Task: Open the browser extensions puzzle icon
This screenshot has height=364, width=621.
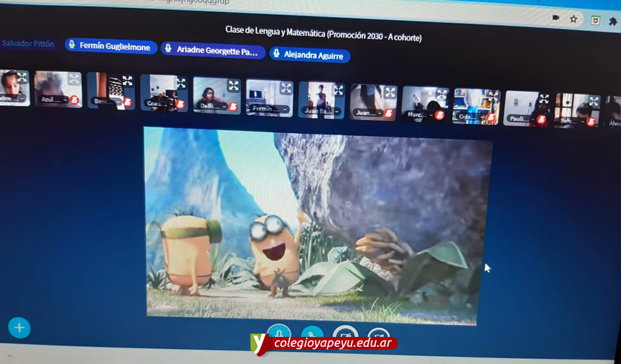Action: click(614, 20)
